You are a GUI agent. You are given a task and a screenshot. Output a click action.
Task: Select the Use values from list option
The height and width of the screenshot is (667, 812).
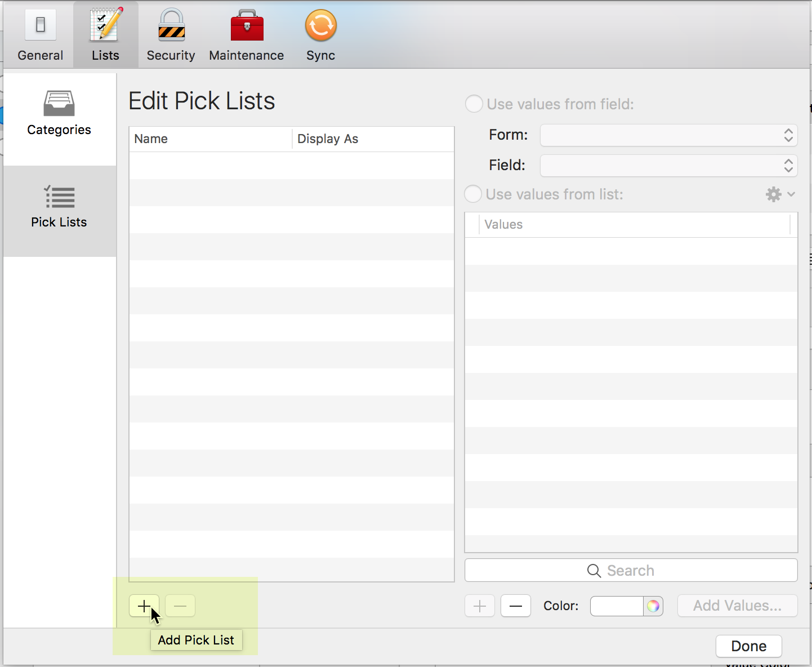coord(473,194)
